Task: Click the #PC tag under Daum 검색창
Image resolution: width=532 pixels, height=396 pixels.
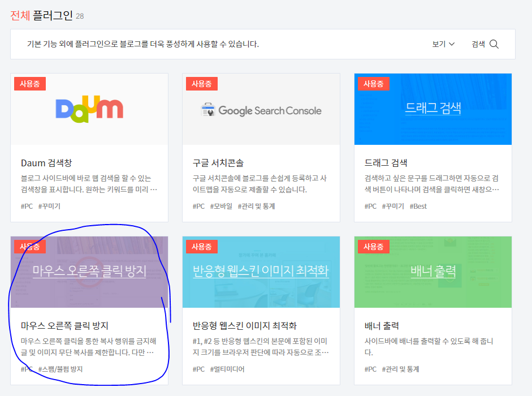Action: coord(27,206)
